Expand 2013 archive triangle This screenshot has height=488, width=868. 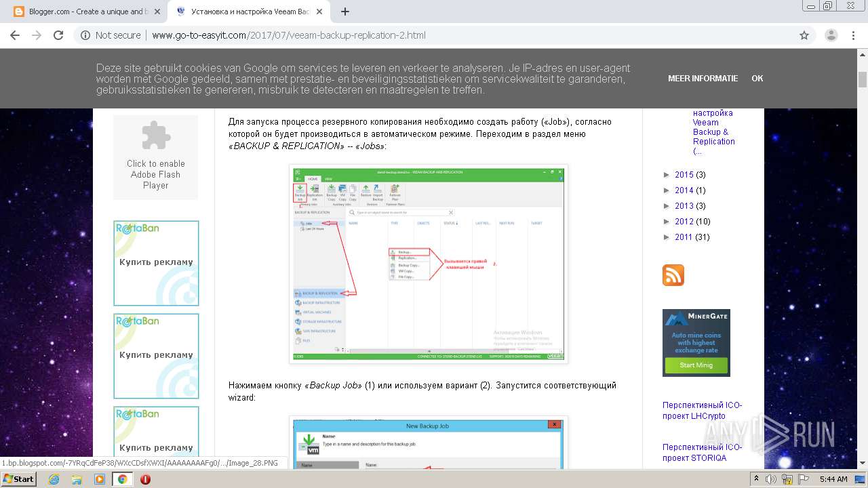point(667,206)
